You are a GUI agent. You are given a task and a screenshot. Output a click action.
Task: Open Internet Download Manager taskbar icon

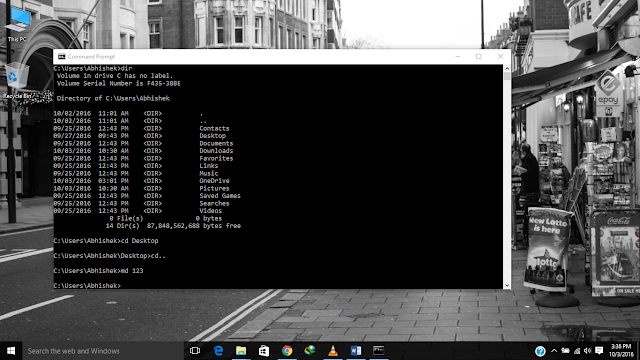[310, 351]
